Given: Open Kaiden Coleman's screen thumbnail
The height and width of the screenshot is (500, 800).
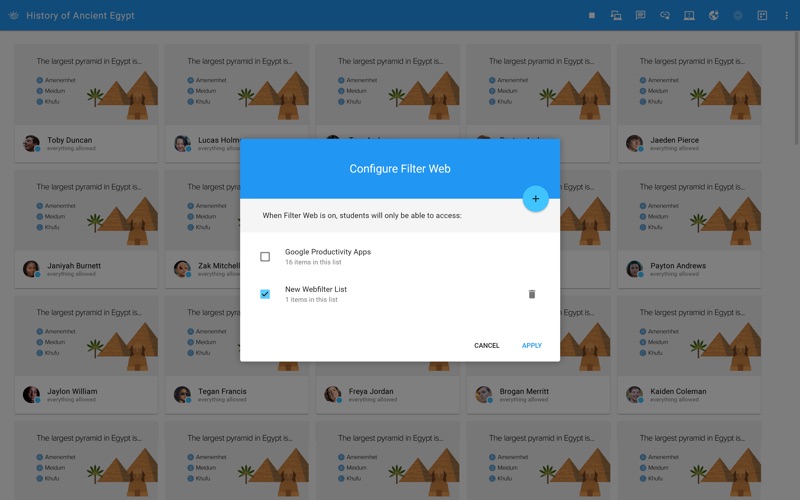Looking at the screenshot, I should pyautogui.click(x=689, y=336).
